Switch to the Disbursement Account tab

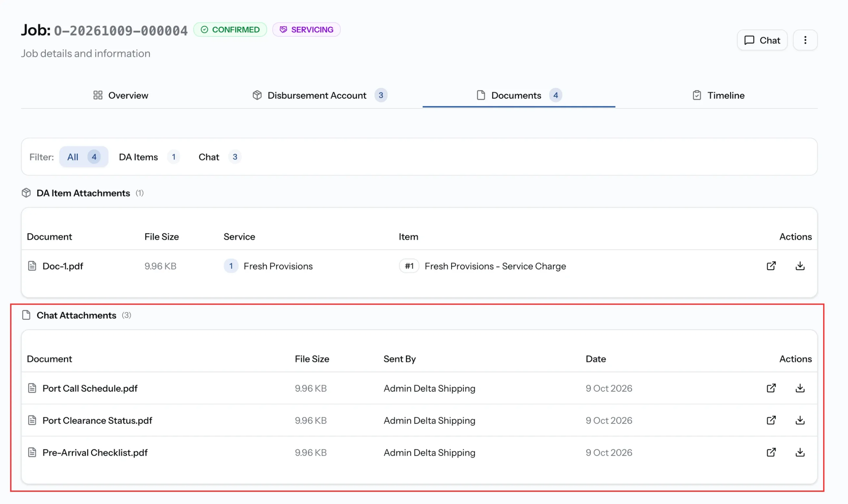(319, 95)
